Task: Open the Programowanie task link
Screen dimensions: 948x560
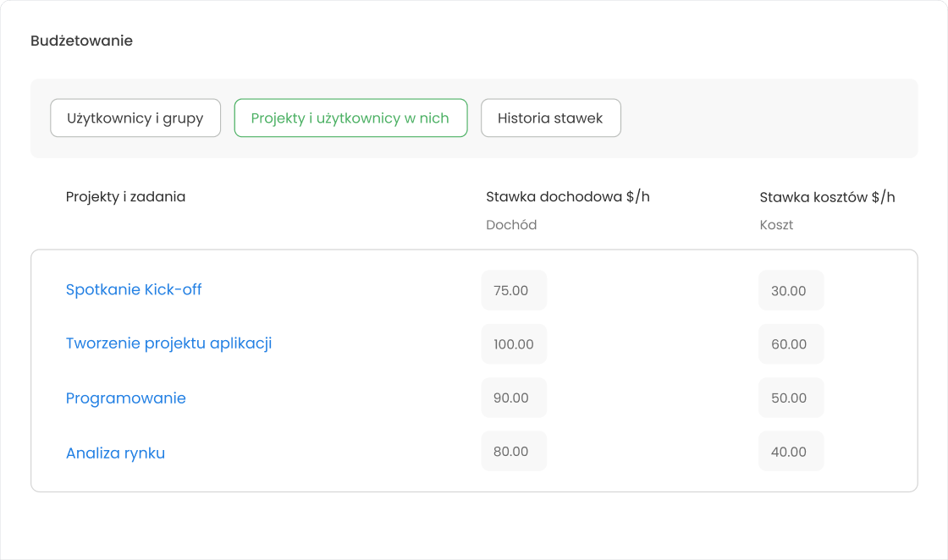Action: 126,398
